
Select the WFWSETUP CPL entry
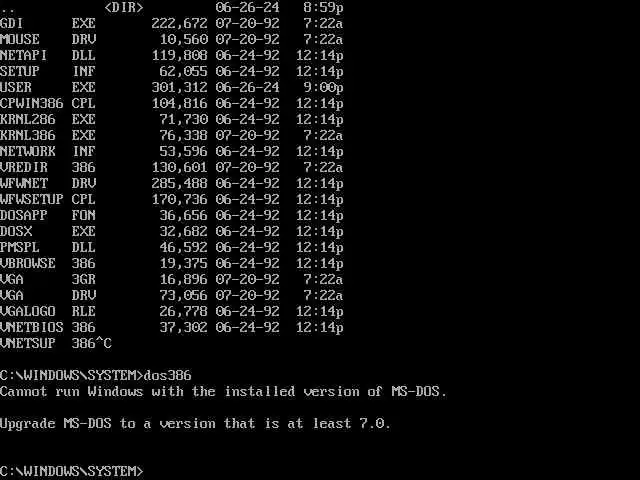[171, 199]
